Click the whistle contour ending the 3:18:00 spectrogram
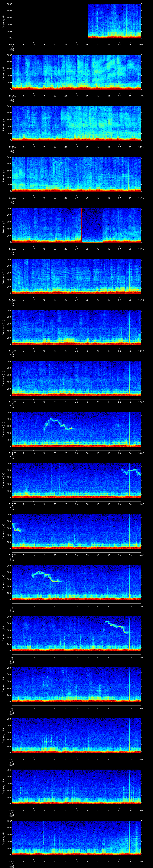The width and height of the screenshot is (153, 868). coord(131,471)
